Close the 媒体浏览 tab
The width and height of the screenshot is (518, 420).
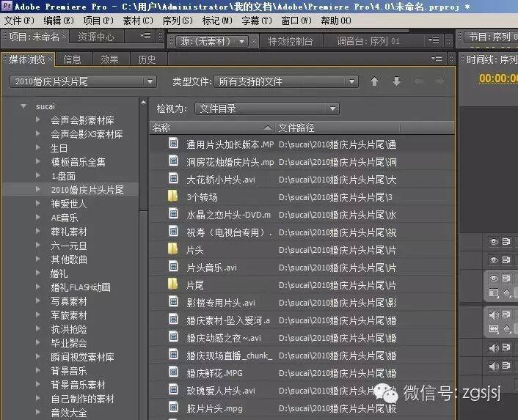tap(50, 59)
